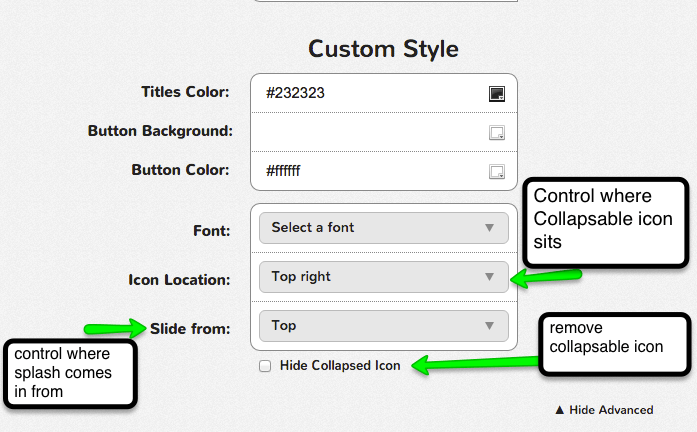Click the Titles Color #232323 text field
Viewport: 697px width, 432px height.
(x=370, y=93)
